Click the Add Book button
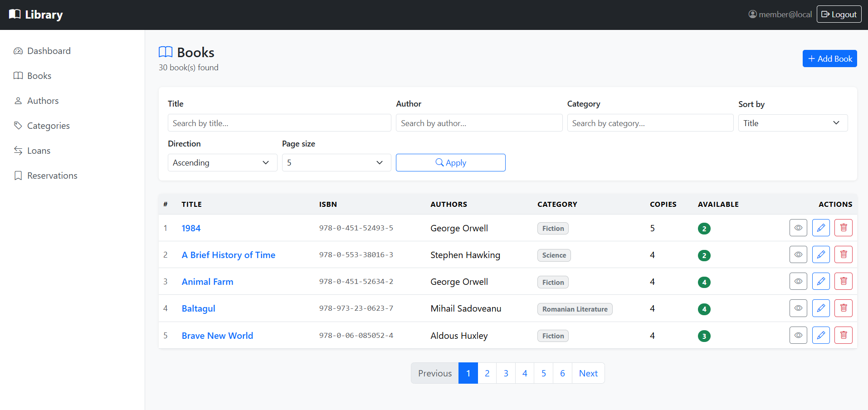The image size is (868, 410). (x=829, y=59)
